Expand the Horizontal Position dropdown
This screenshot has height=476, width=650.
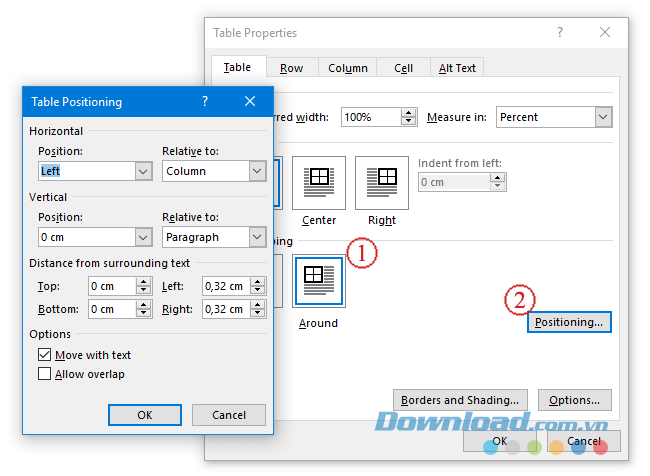[142, 171]
